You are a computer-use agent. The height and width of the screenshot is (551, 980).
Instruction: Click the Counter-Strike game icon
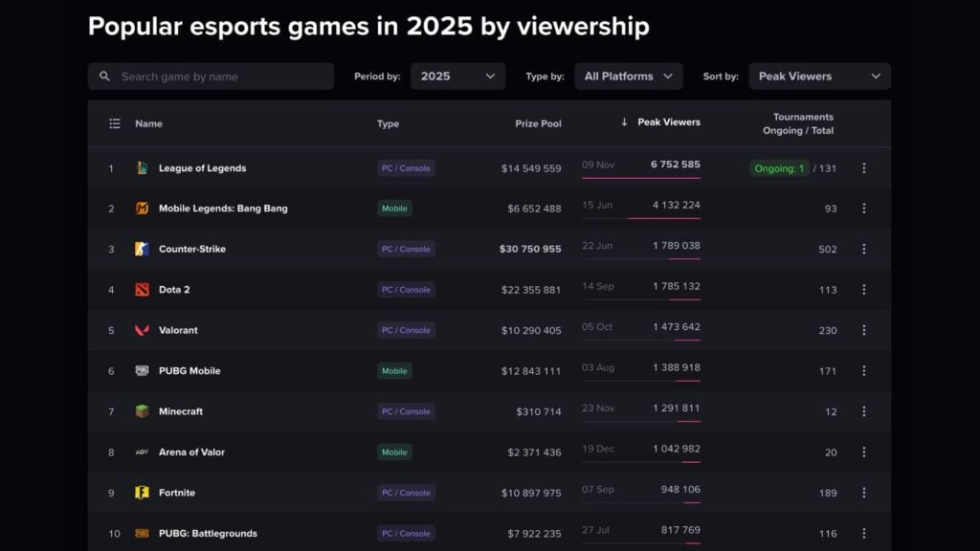click(144, 249)
